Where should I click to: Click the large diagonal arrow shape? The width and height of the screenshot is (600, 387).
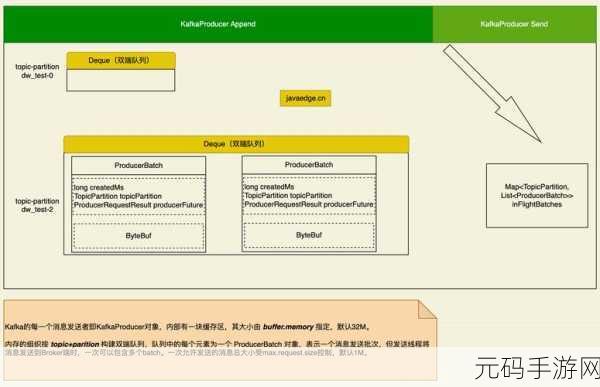(493, 93)
